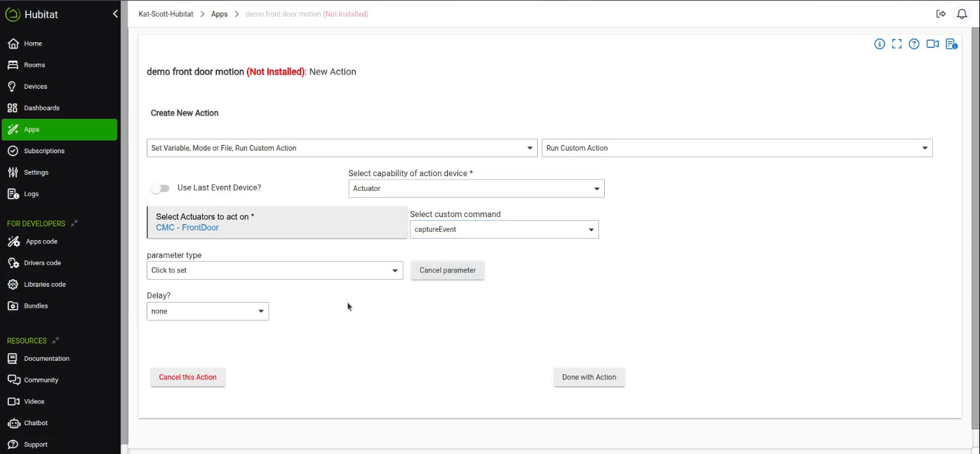Collapse the Resources section
The width and height of the screenshot is (980, 454).
56,340
